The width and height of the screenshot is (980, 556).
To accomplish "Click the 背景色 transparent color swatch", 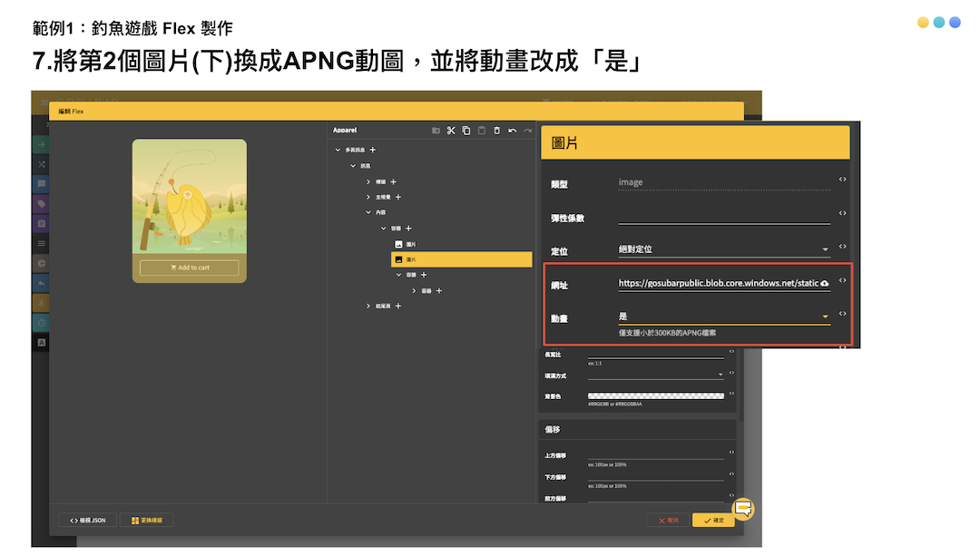I will click(x=656, y=395).
